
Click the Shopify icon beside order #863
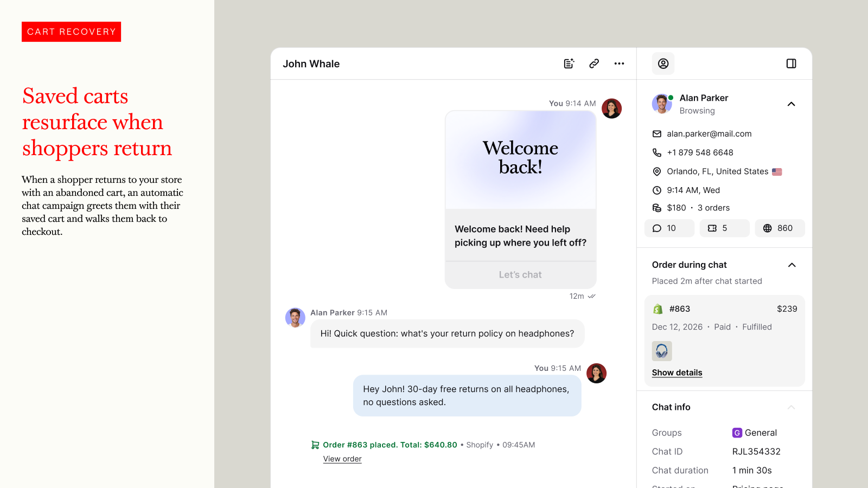tap(658, 309)
